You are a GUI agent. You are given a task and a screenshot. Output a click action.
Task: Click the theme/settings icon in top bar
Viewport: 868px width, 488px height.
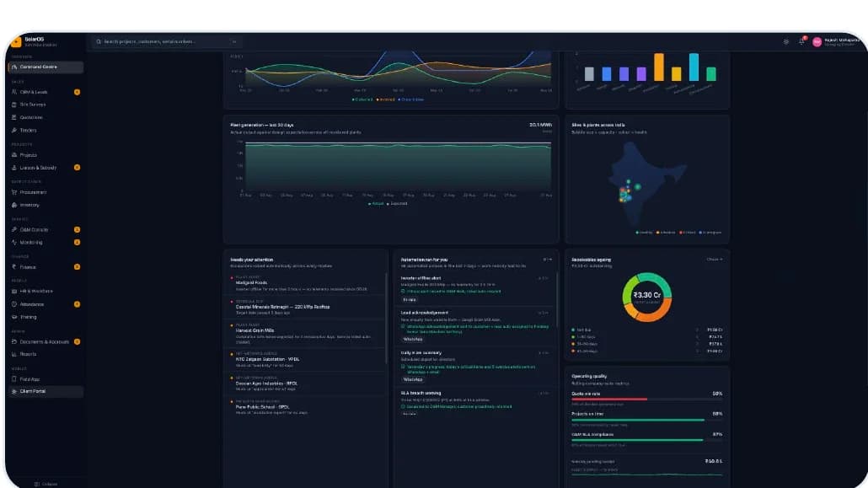(x=786, y=41)
